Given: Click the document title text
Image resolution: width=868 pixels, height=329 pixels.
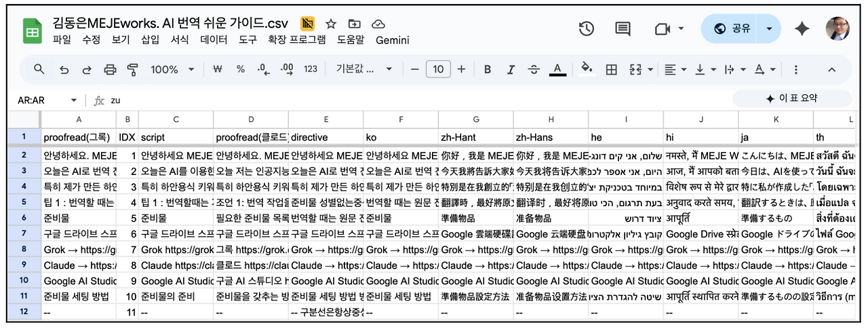Looking at the screenshot, I should tap(170, 22).
